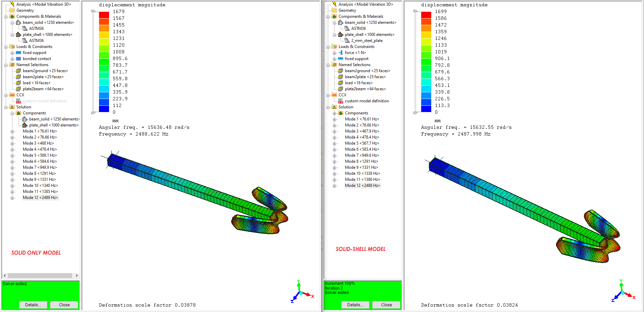Click the horizontal scrollbar in the solid-only tree panel
The image size is (644, 312).
click(40, 275)
